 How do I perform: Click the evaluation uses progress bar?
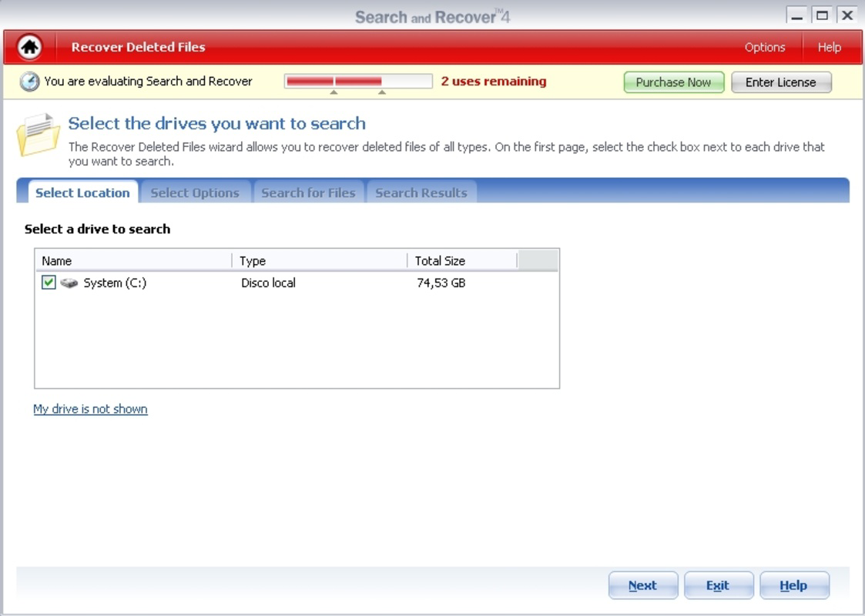coord(358,82)
